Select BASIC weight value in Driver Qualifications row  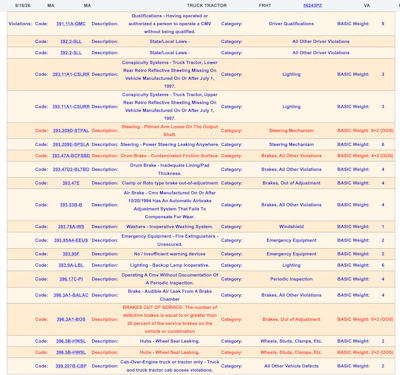(x=383, y=24)
